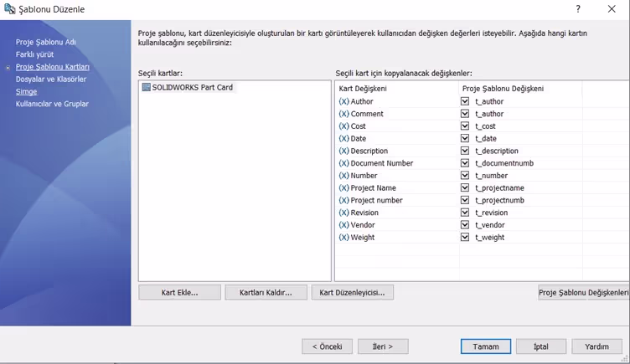Screen dimensions: 630x364
Task: Click the variable icon beside Cost
Action: [344, 126]
